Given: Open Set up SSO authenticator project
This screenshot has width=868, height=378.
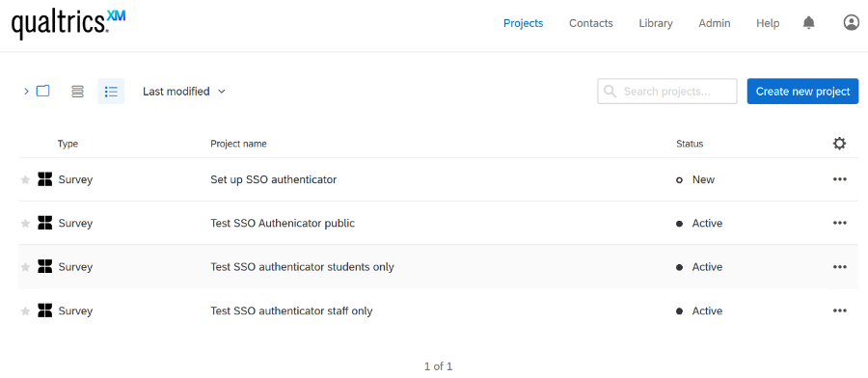Looking at the screenshot, I should [274, 179].
